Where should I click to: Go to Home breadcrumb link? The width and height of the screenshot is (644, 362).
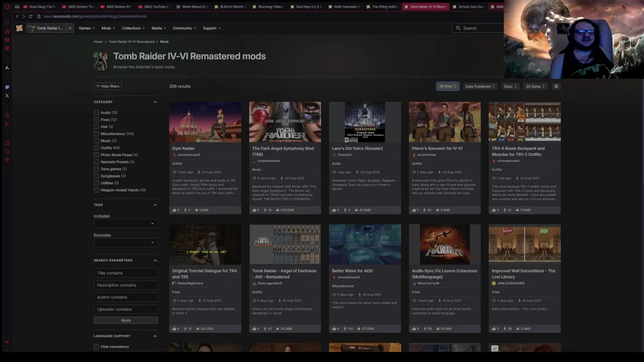coord(98,42)
